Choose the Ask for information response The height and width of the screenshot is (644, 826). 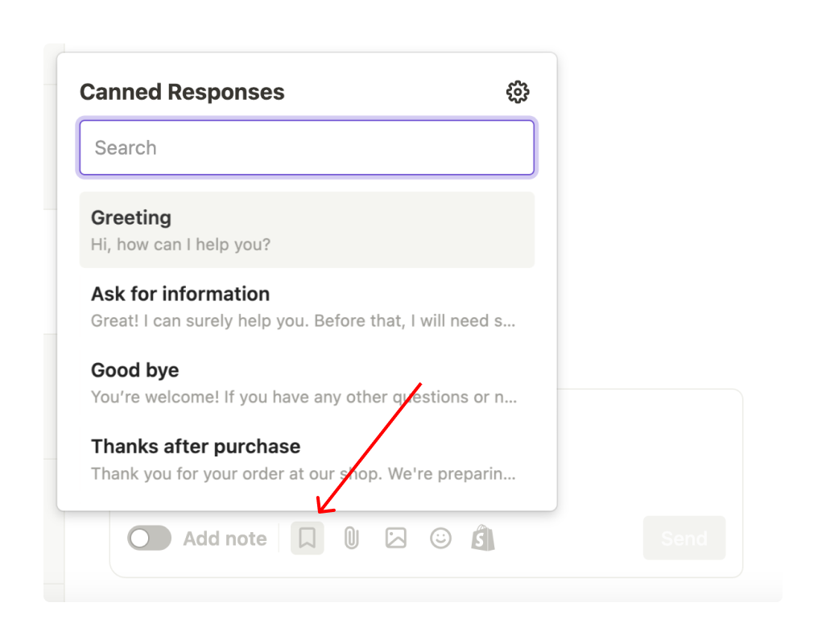click(x=180, y=294)
